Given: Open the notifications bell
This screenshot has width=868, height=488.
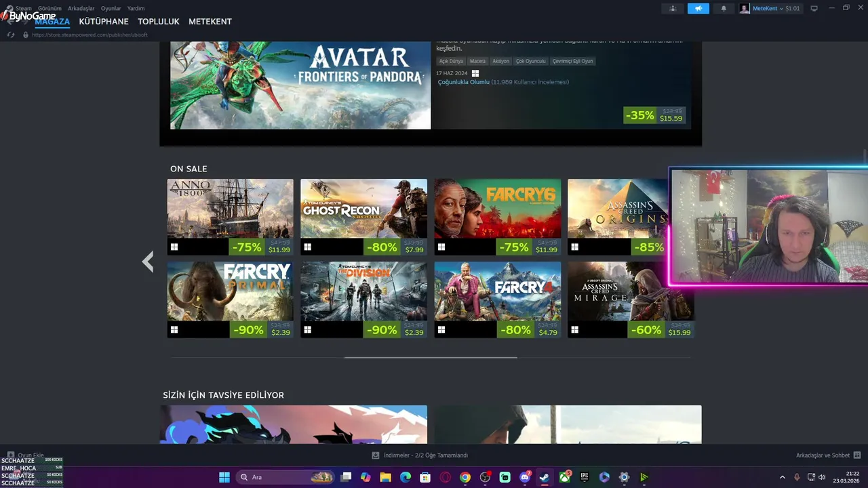Looking at the screenshot, I should (723, 8).
